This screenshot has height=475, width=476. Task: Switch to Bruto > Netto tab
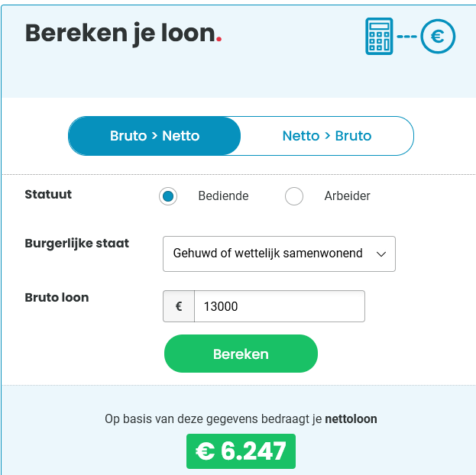(x=154, y=136)
